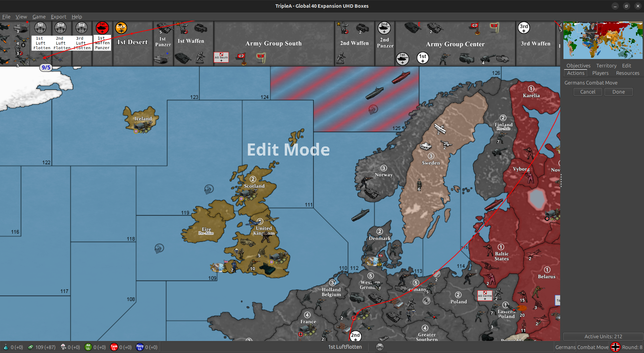Switch to the Territory tab
Screen dimensions: 644x353
(606, 65)
